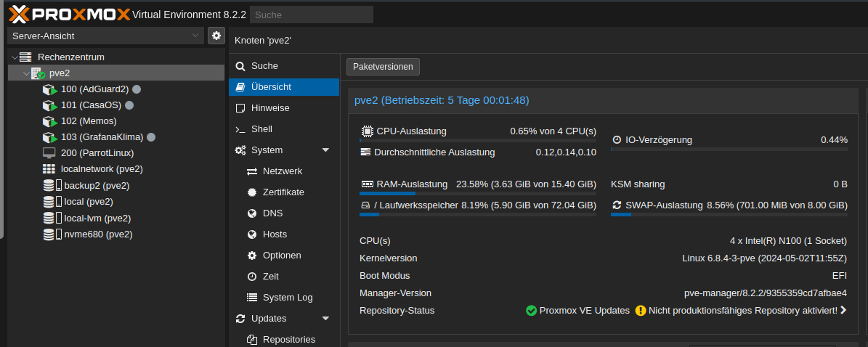
Task: Click the Proxmox logo
Action: pos(70,15)
